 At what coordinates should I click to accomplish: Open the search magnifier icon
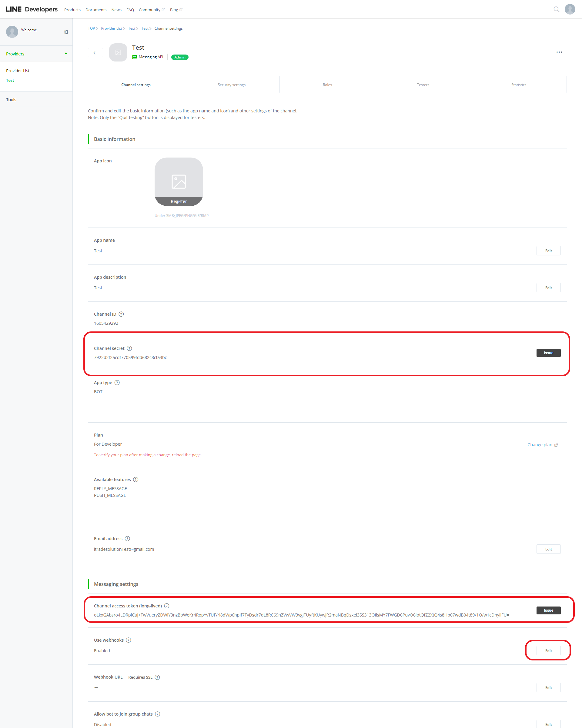pos(556,9)
